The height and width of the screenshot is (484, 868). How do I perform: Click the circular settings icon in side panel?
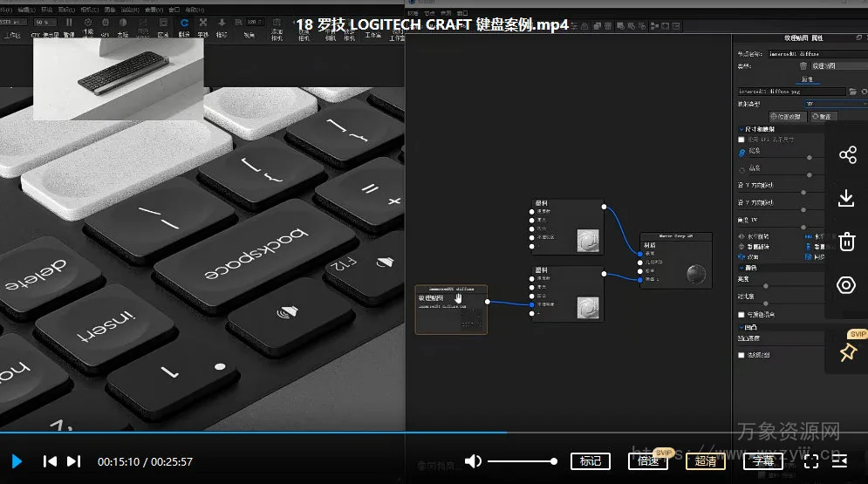pyautogui.click(x=846, y=285)
